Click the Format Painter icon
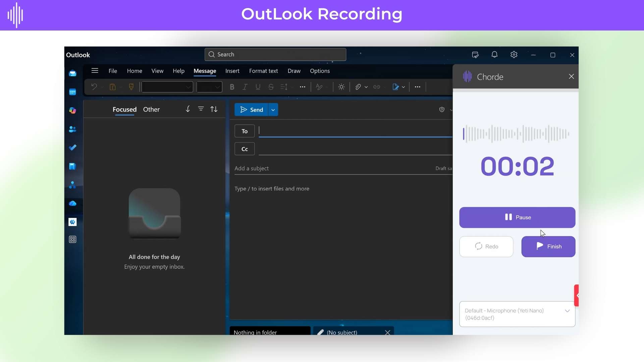 (x=131, y=87)
